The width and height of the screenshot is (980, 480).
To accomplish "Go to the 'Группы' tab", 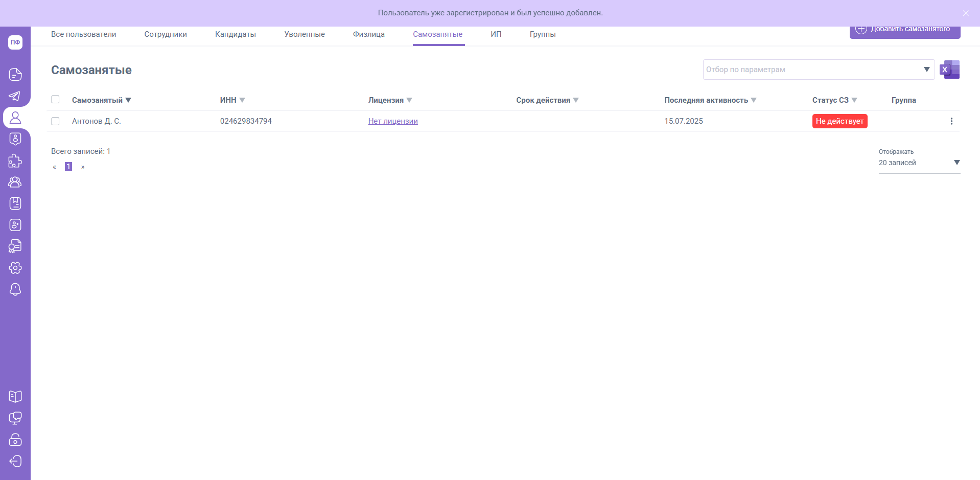I will pos(543,34).
